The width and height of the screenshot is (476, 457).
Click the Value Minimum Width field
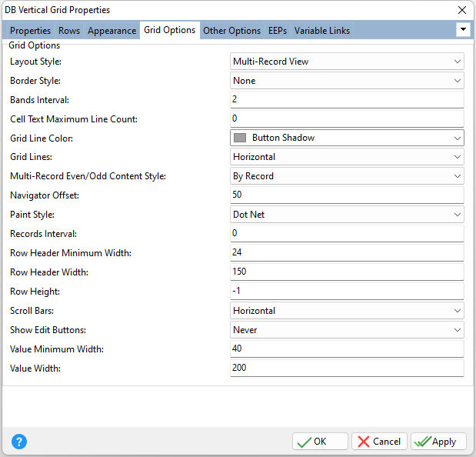click(x=347, y=349)
